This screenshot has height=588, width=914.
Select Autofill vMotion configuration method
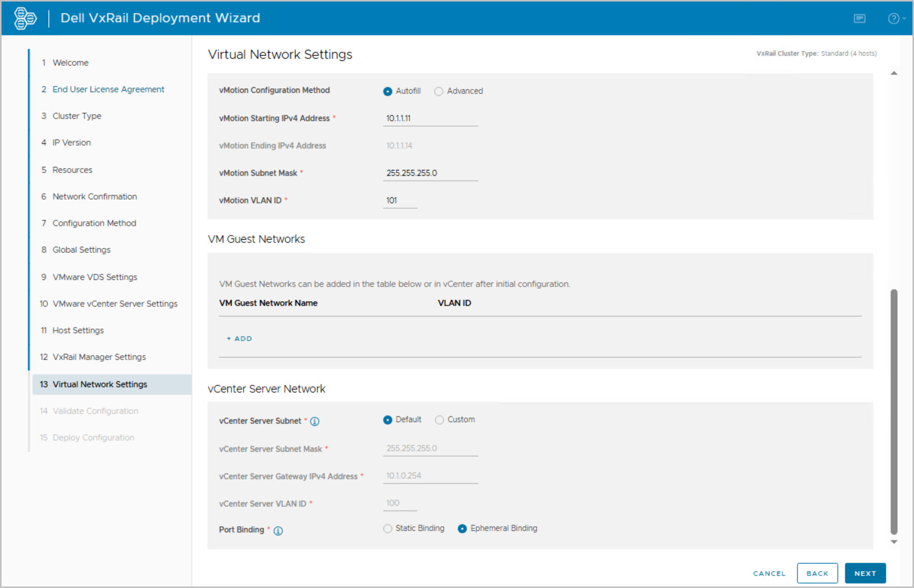388,91
